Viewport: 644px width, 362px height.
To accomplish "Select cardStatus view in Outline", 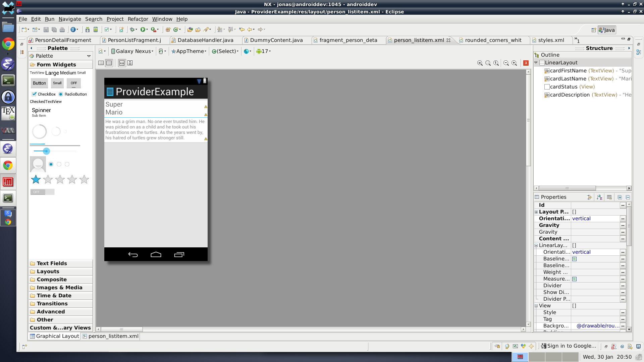I will 563,87.
